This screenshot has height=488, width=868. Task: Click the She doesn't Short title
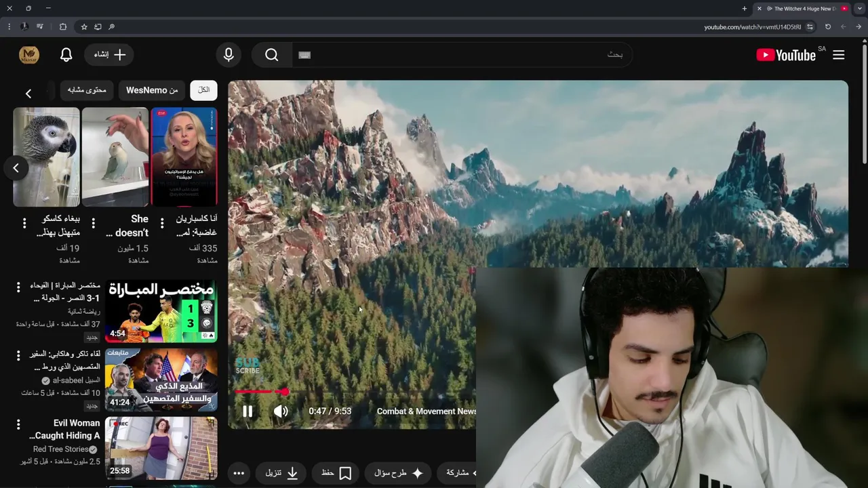127,226
